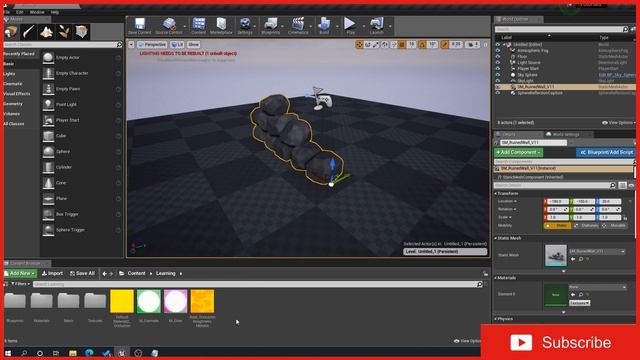Screen dimensions: 640x360
Task: Select the Lights category
Action: point(9,74)
